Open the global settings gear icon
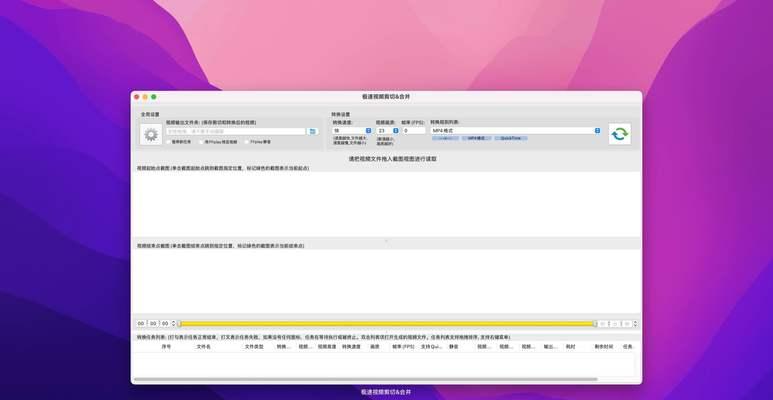This screenshot has width=773, height=400. click(x=151, y=134)
